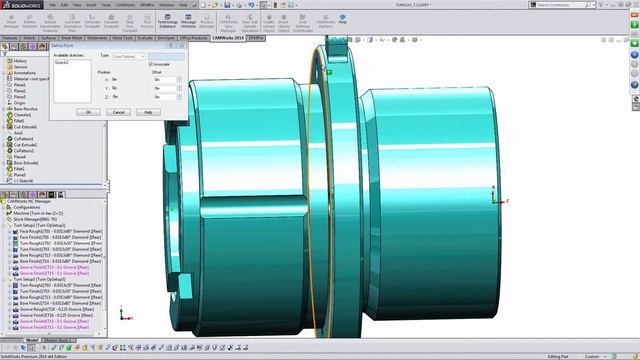Click Help button in Define Point dialog
Viewport: 640px width, 360px height.
click(x=148, y=112)
